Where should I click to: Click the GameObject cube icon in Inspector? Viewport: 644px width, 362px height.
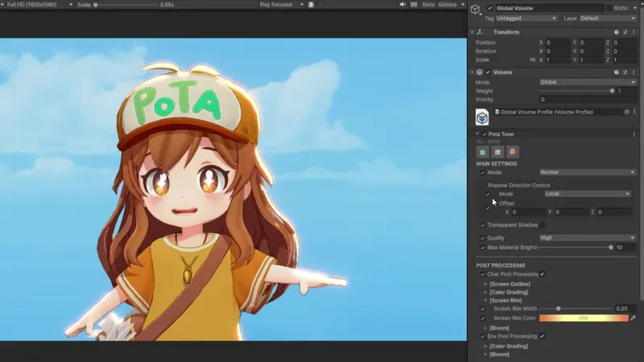[475, 10]
